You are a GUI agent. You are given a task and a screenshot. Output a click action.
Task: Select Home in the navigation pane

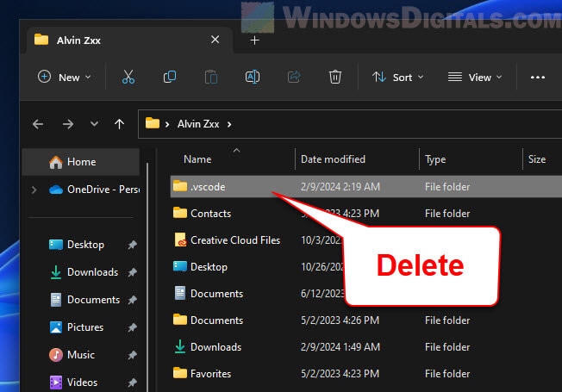pos(81,162)
